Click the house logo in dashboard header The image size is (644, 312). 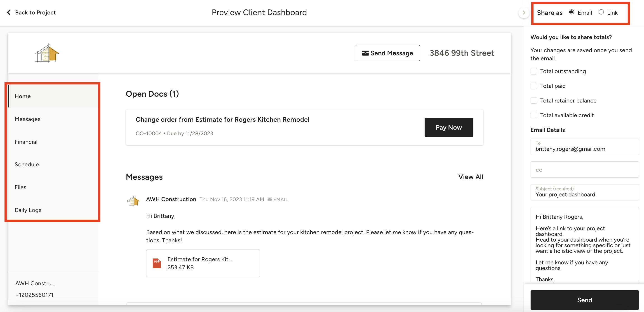[47, 53]
